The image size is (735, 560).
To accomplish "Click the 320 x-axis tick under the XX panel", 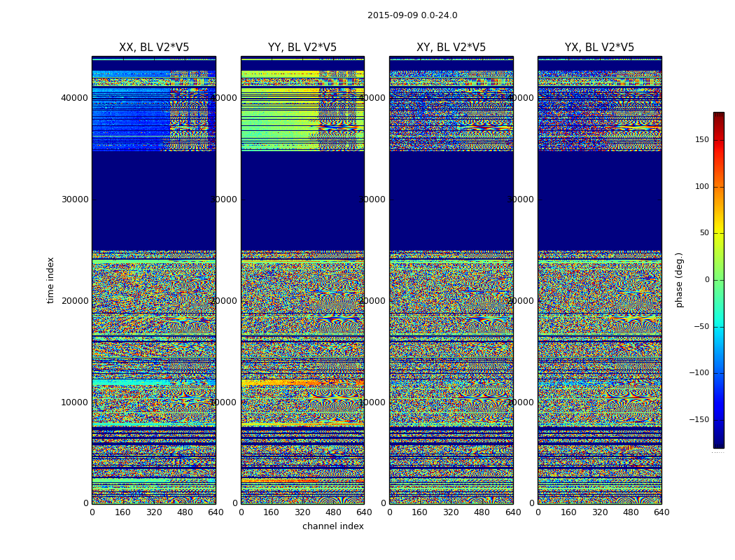I will pos(154,512).
